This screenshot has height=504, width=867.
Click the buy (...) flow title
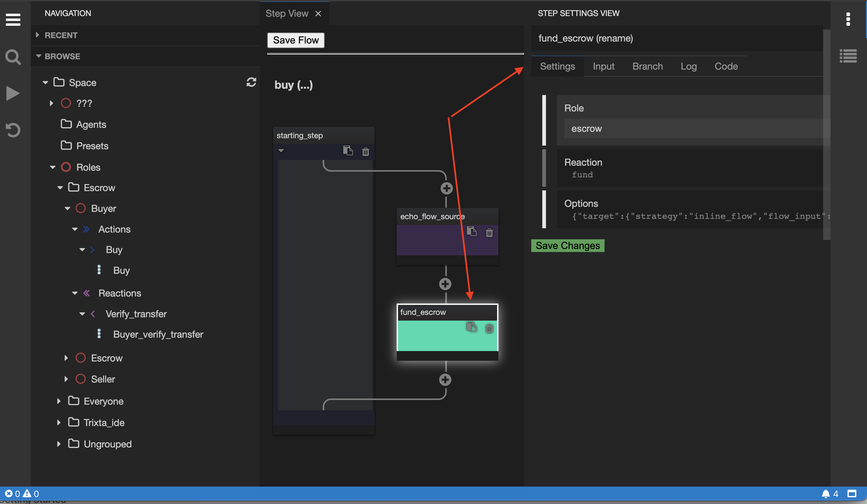point(294,85)
